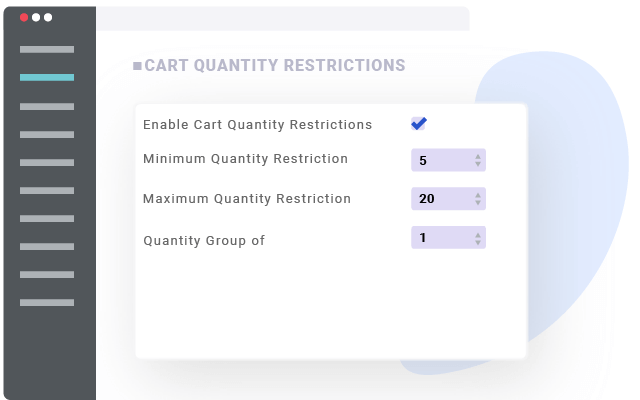Increment the Quantity Group of spinner
The width and height of the screenshot is (640, 400).
coord(478,234)
